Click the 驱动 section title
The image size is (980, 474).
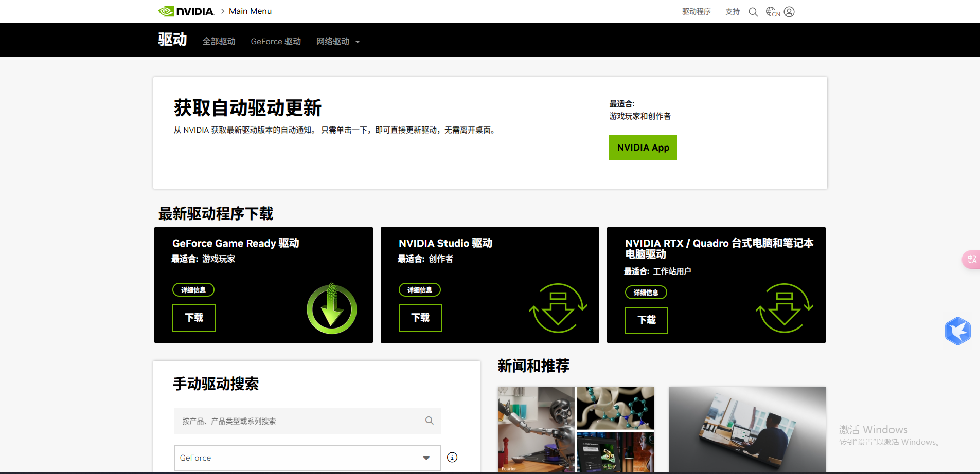point(172,40)
